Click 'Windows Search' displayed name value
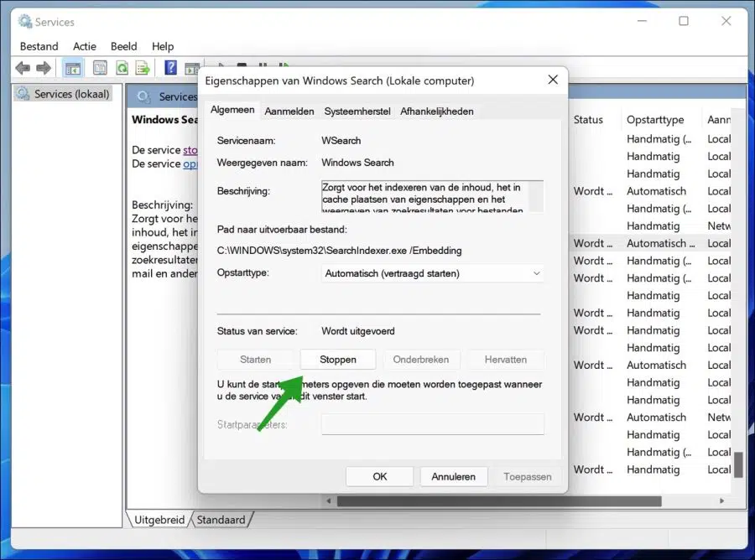Image resolution: width=755 pixels, height=560 pixels. pos(357,163)
